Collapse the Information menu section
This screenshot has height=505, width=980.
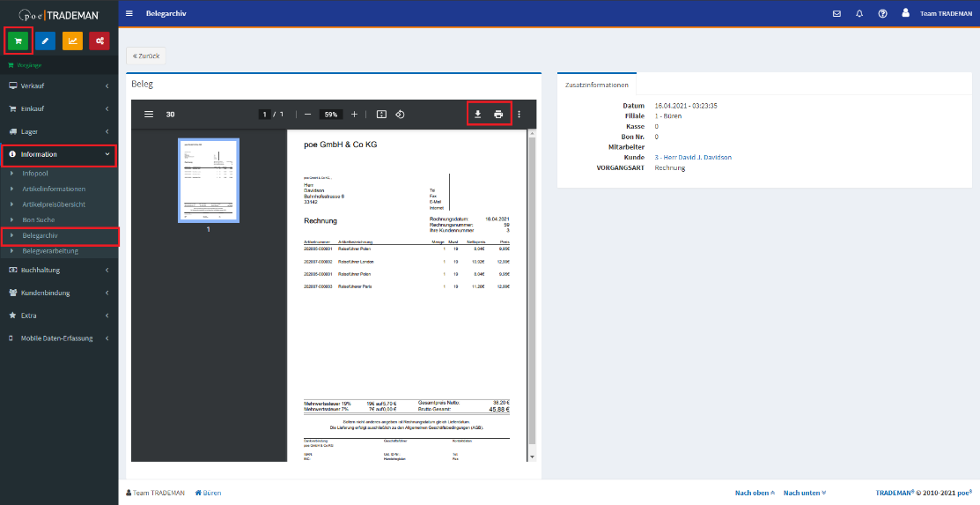(58, 154)
